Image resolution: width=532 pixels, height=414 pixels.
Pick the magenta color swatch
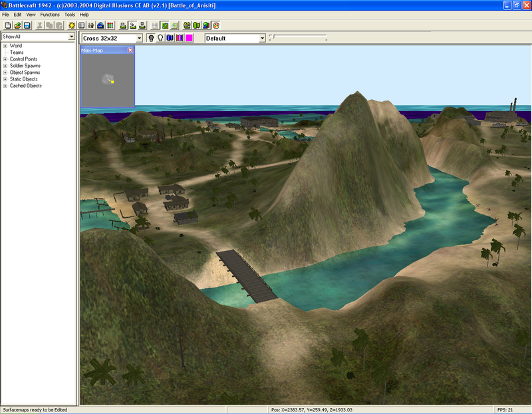point(189,38)
